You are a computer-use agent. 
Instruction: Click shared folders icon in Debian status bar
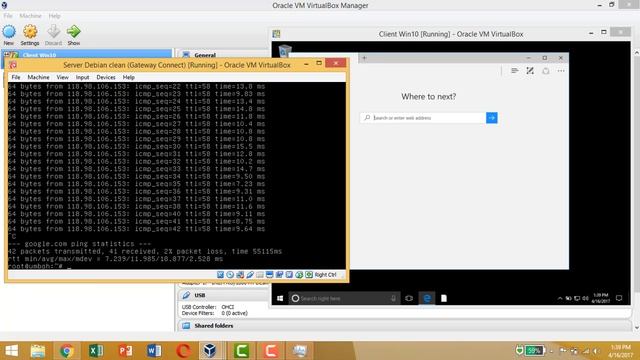pos(260,275)
